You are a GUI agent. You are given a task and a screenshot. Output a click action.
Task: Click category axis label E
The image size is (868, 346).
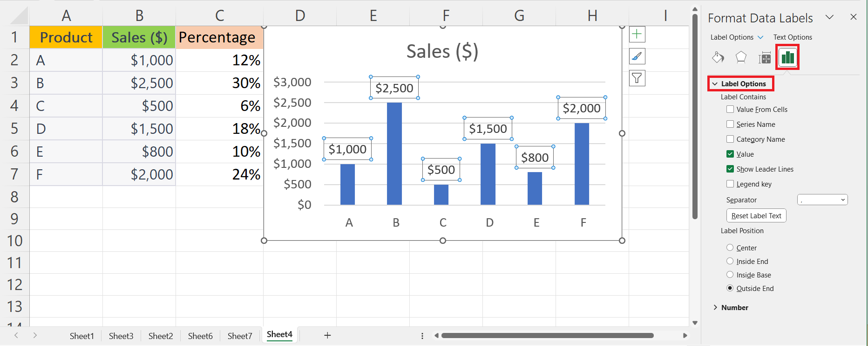point(536,222)
